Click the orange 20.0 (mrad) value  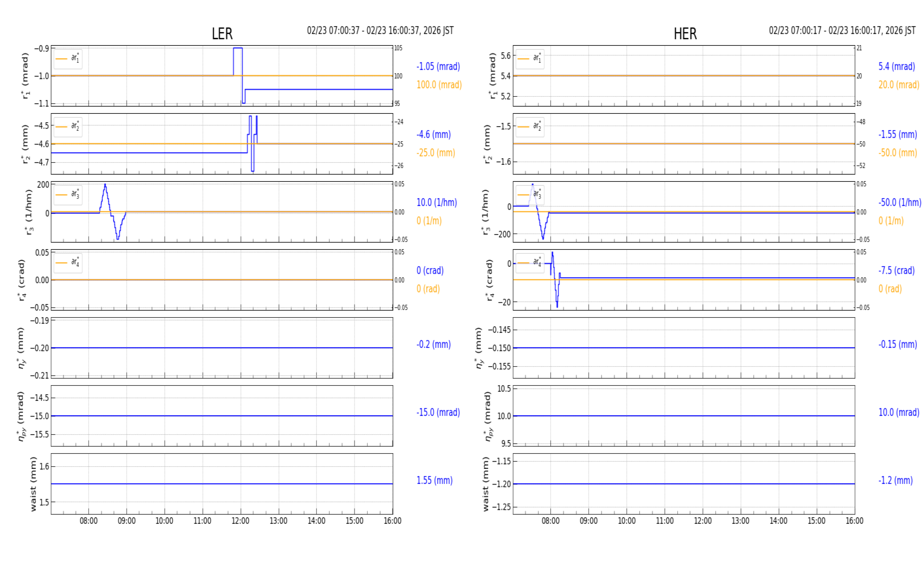click(898, 85)
